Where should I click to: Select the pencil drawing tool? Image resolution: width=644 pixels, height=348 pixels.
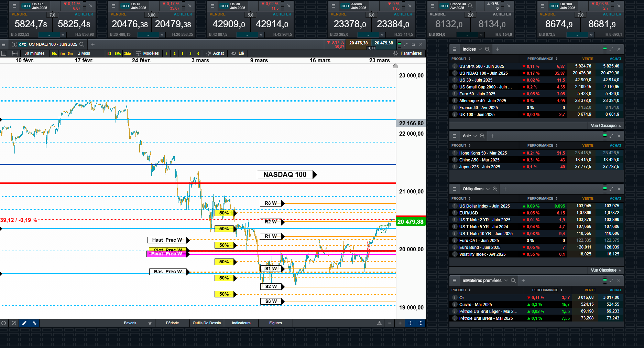24,323
